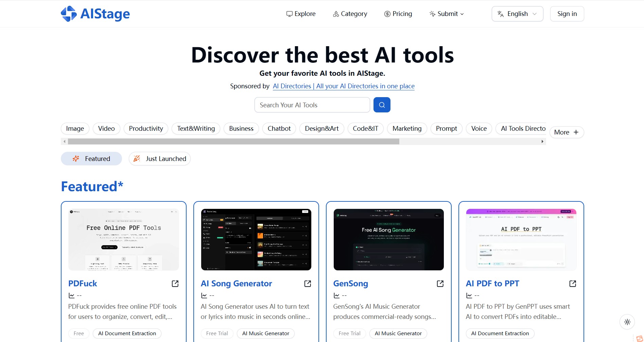Open GenSong external link icon
This screenshot has height=342, width=644.
tap(440, 284)
